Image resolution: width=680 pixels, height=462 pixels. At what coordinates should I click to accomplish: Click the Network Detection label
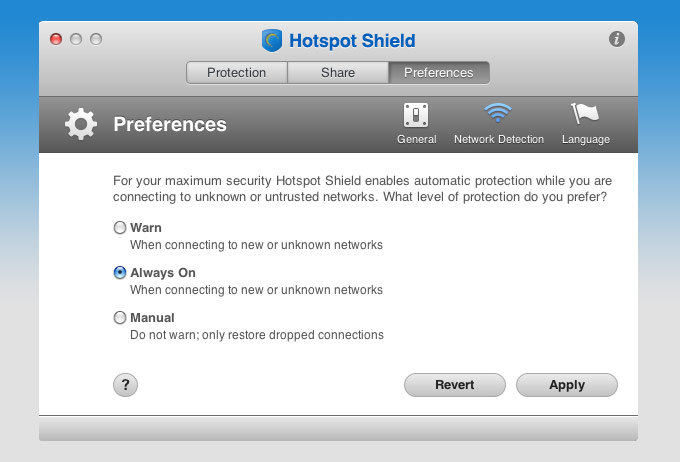pos(499,139)
